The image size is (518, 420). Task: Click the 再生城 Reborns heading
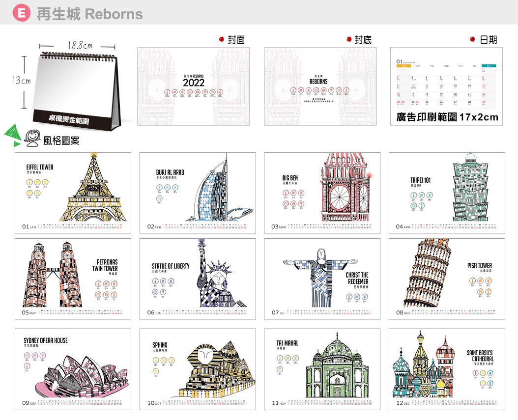click(89, 14)
